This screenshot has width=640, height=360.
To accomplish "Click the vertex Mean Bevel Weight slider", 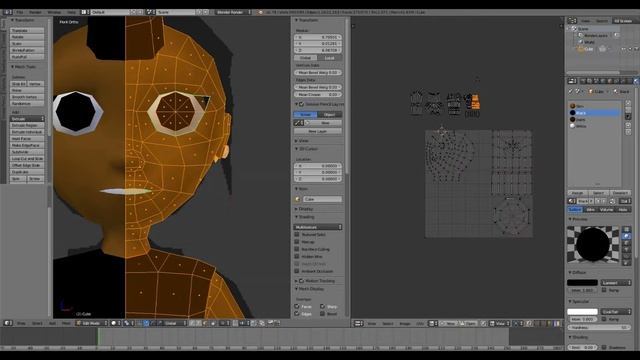I will coord(318,72).
